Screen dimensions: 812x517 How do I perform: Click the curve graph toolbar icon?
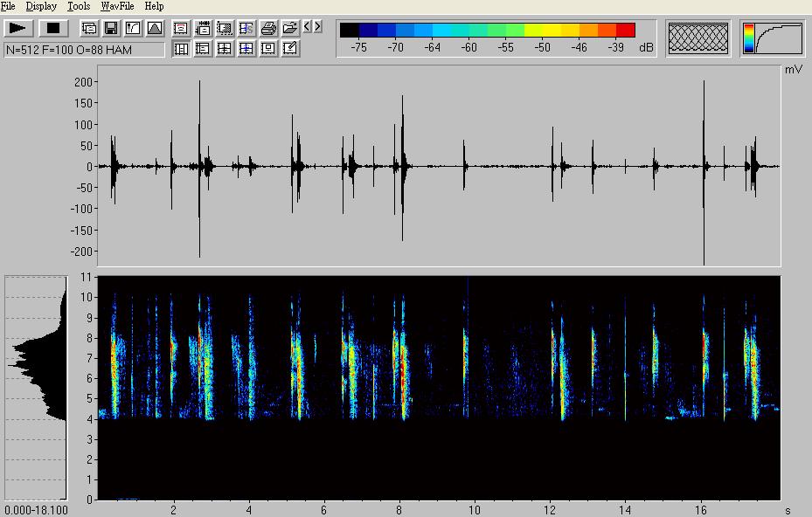(x=133, y=28)
